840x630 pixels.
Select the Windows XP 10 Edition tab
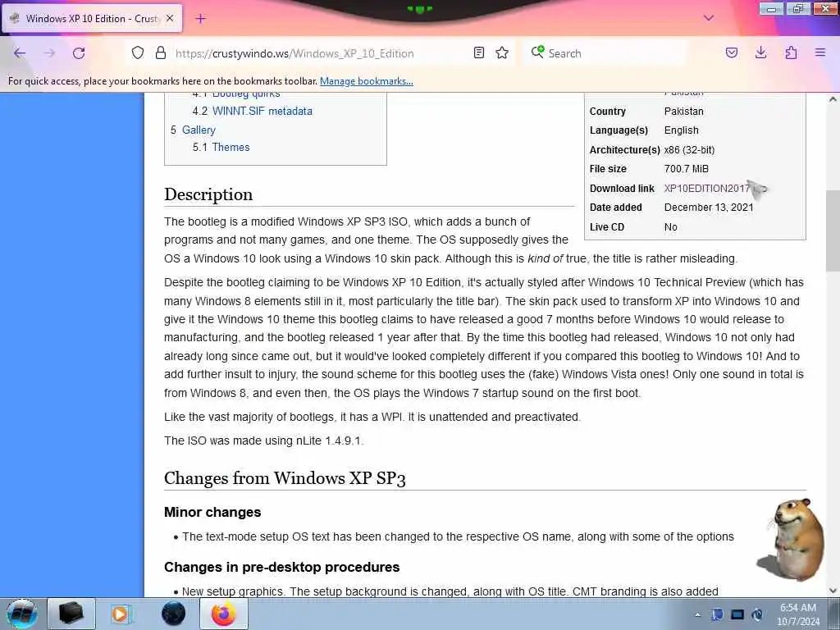pos(92,18)
